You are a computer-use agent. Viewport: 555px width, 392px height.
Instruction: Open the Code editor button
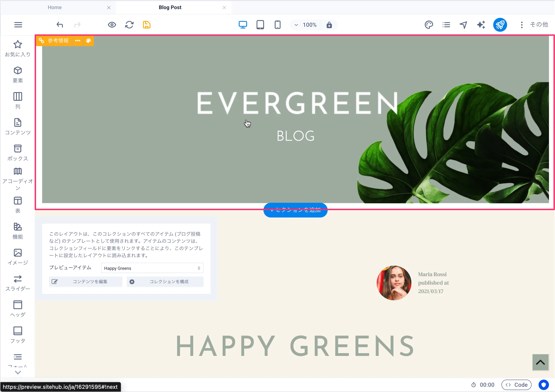click(517, 385)
